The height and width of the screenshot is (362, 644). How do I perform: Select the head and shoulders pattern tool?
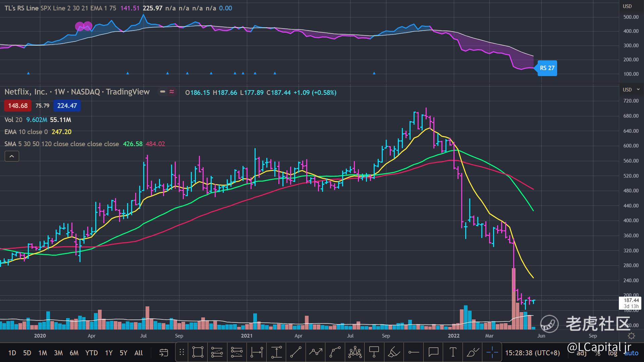pyautogui.click(x=355, y=352)
